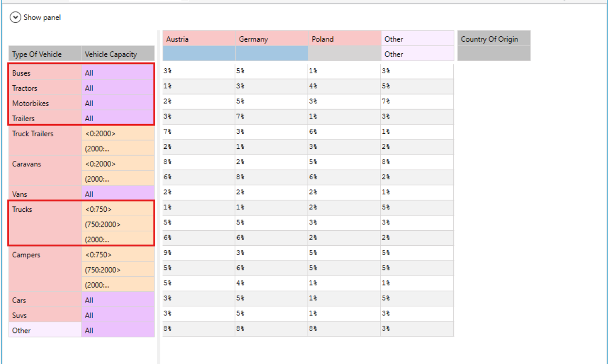This screenshot has height=364, width=608.
Task: Select the <0:2000> capacity for Caravans
Action: tap(118, 164)
